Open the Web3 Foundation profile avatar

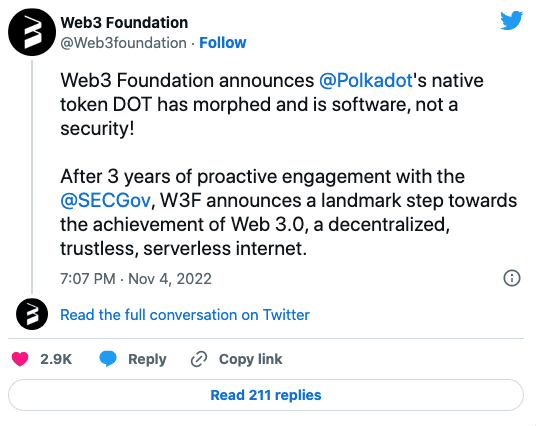(x=32, y=32)
